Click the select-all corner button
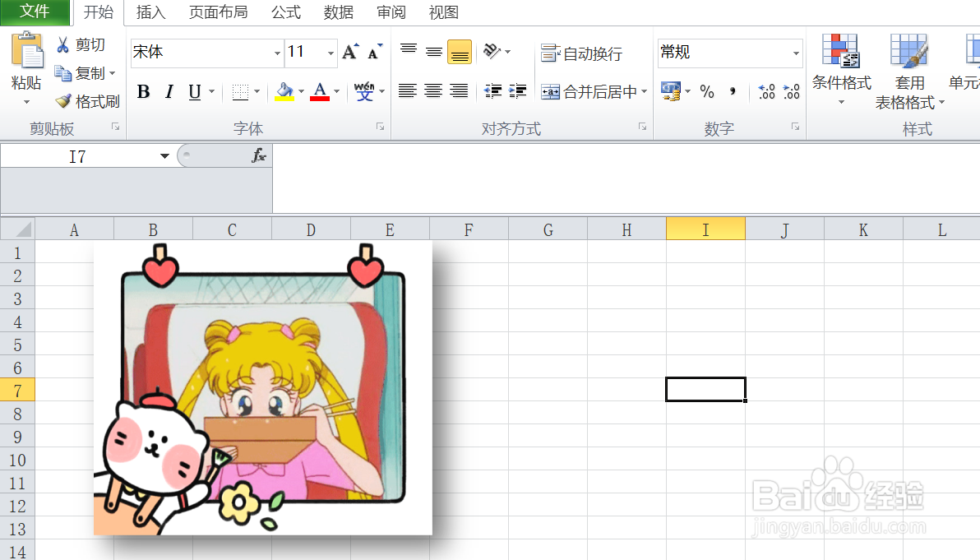980x560 pixels. coord(17,229)
